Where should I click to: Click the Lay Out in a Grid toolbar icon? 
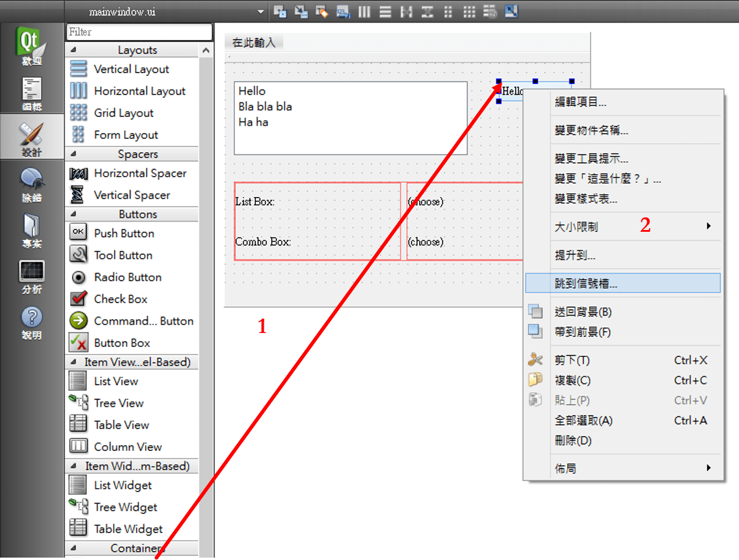(469, 11)
